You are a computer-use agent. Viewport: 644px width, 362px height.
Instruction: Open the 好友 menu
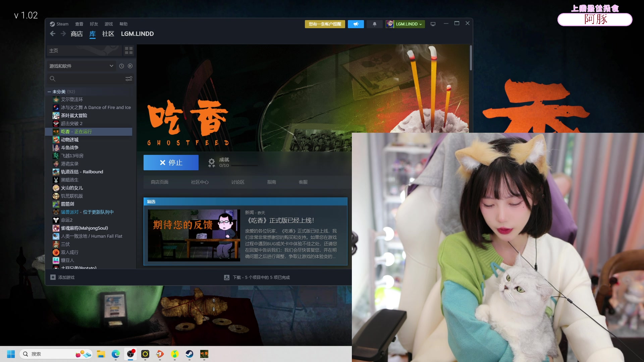[x=94, y=24]
